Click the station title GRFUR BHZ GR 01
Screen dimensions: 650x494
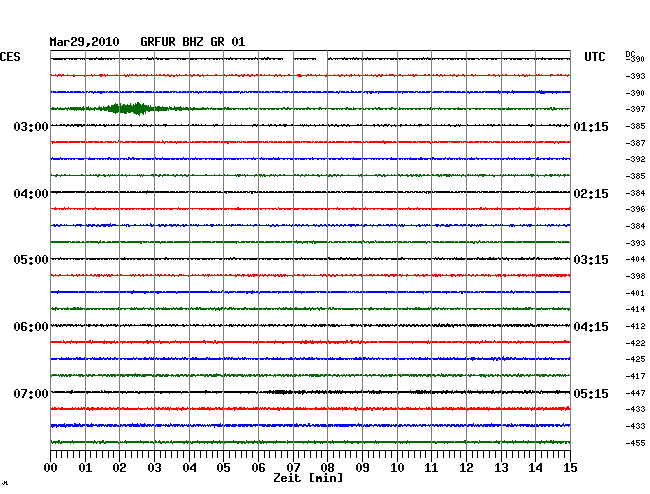pos(193,42)
